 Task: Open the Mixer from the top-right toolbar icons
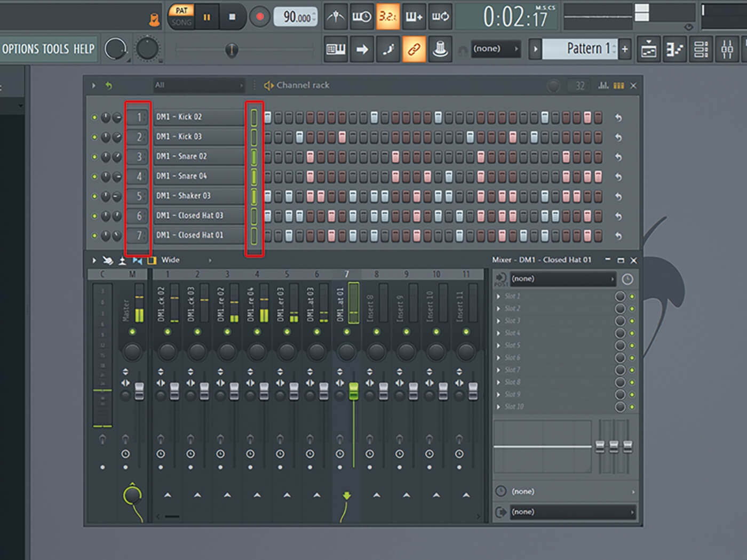pyautogui.click(x=726, y=49)
